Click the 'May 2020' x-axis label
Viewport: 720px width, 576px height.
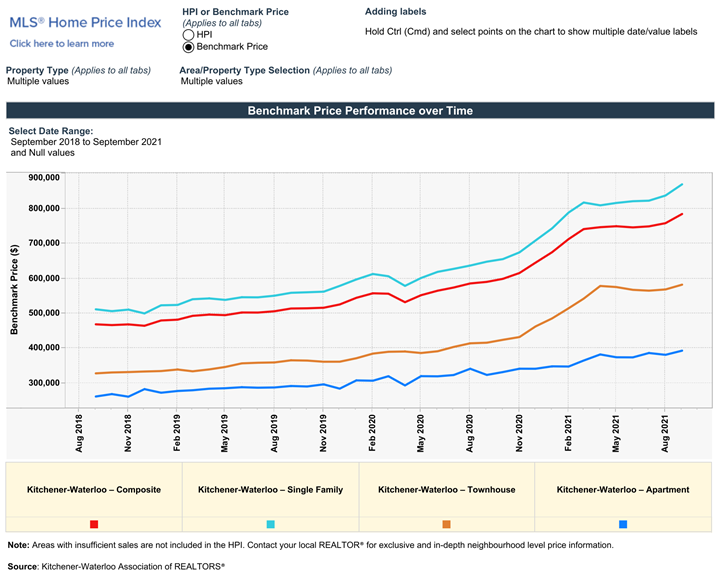421,433
